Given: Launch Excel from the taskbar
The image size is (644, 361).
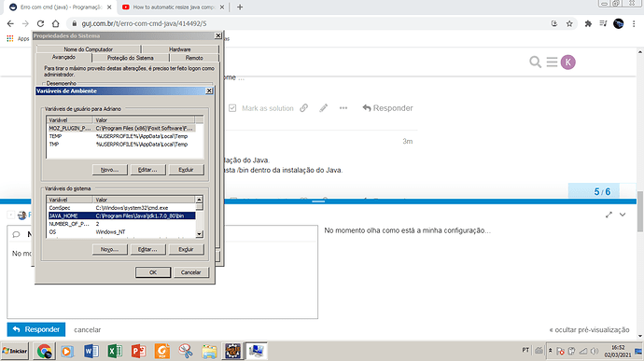Looking at the screenshot, I should pos(115,351).
